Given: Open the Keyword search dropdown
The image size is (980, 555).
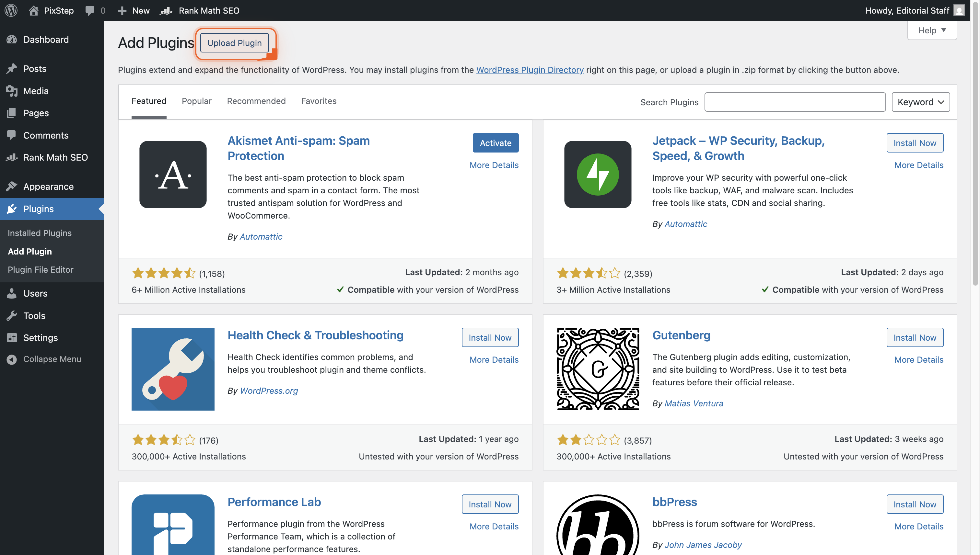Looking at the screenshot, I should [920, 102].
